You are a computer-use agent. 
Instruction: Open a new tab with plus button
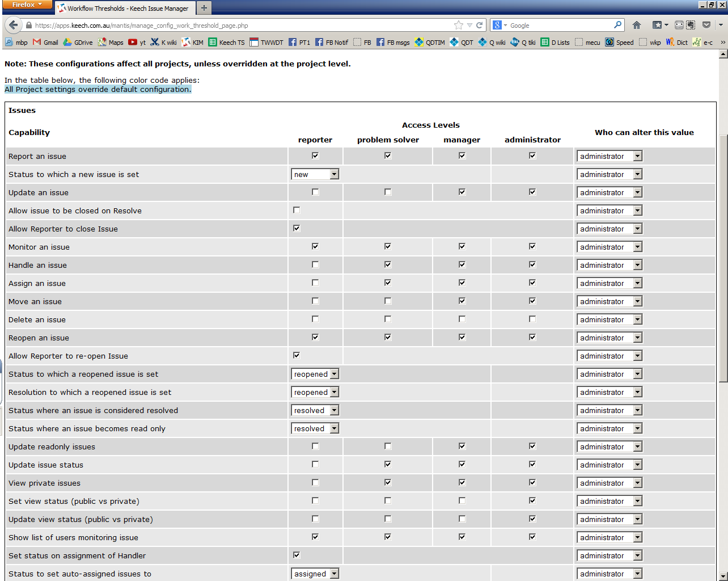(x=204, y=8)
